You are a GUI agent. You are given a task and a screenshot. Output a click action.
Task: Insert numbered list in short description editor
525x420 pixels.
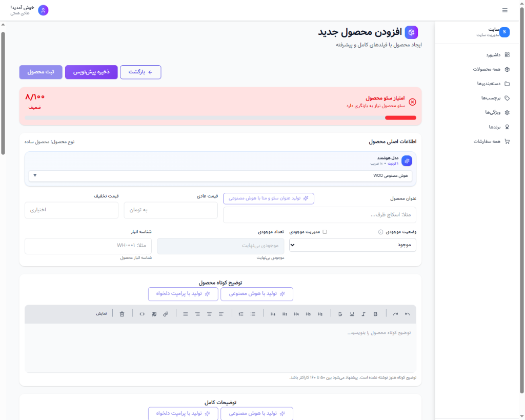pos(241,314)
